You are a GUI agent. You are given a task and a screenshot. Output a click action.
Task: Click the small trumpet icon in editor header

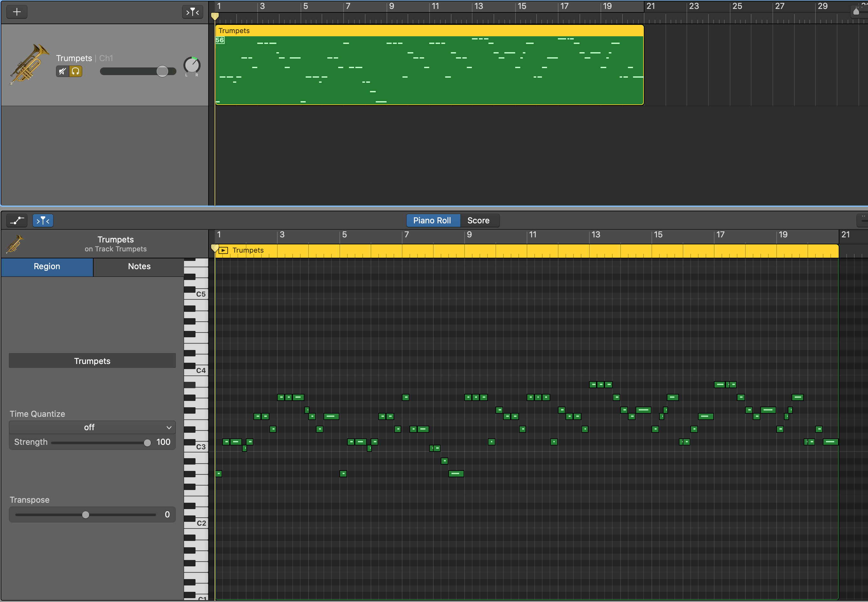(15, 244)
